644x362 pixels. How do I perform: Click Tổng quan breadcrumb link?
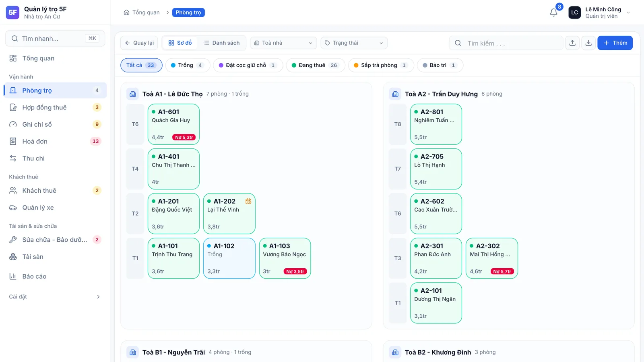(146, 12)
